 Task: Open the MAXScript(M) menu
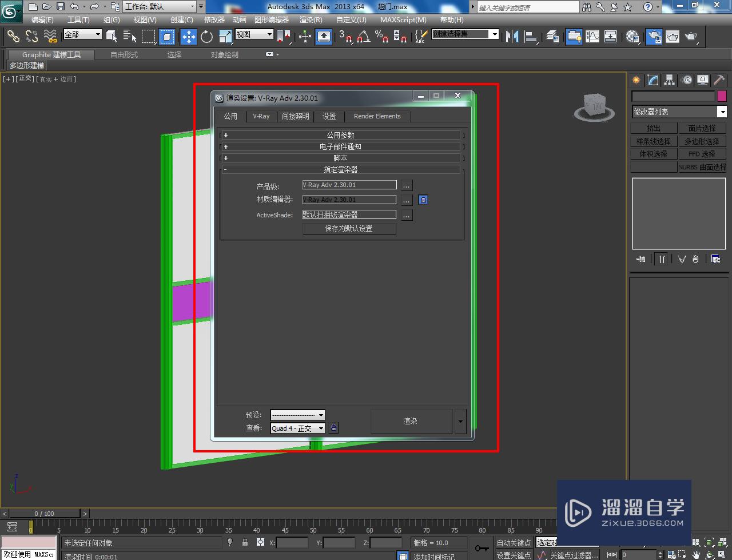[403, 19]
